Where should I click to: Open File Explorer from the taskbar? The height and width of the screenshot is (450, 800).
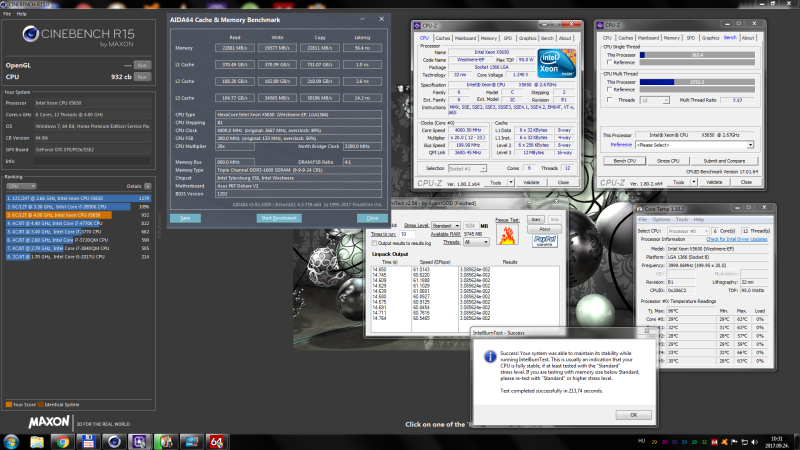[37, 442]
